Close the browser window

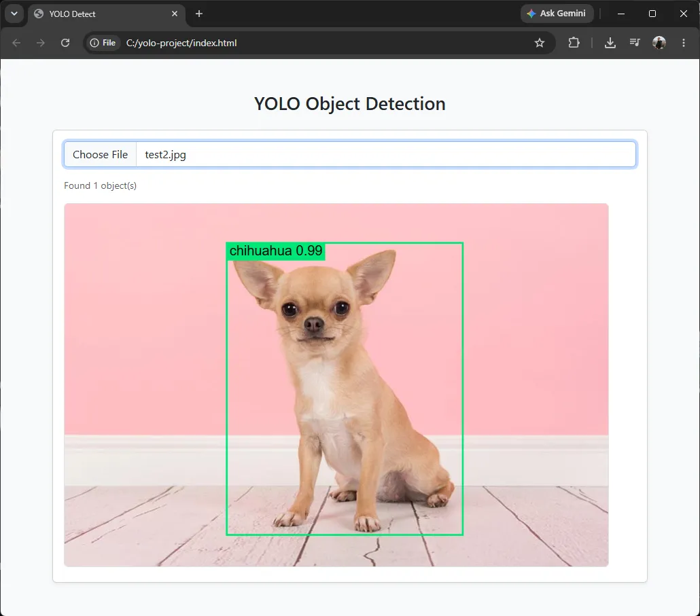684,14
